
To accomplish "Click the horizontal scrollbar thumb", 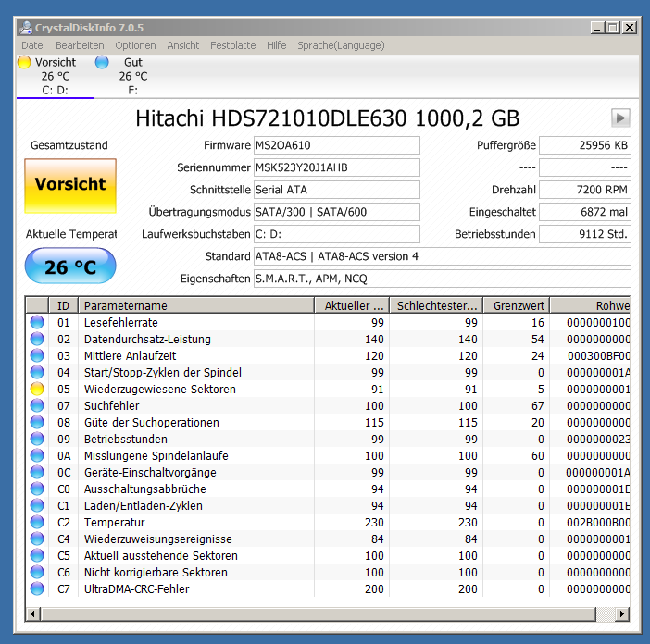I will coord(319,614).
